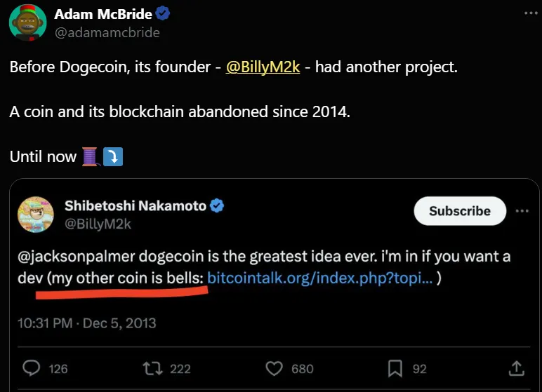Open Shibetoshi Nakamoto's profile avatar

point(36,214)
